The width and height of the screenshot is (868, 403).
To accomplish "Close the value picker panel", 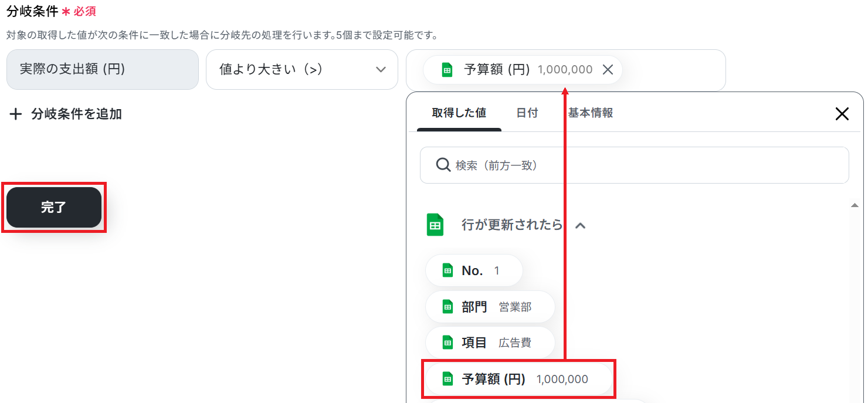I will tap(842, 114).
